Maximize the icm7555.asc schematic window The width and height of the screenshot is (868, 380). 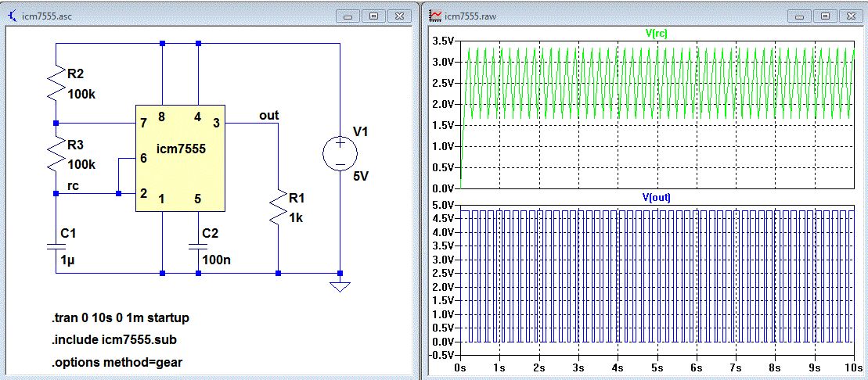[x=373, y=15]
